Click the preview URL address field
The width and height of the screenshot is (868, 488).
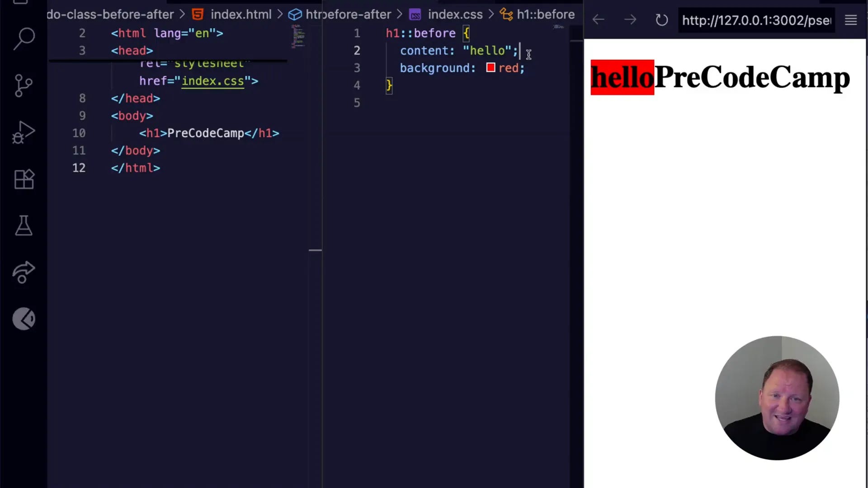click(757, 20)
